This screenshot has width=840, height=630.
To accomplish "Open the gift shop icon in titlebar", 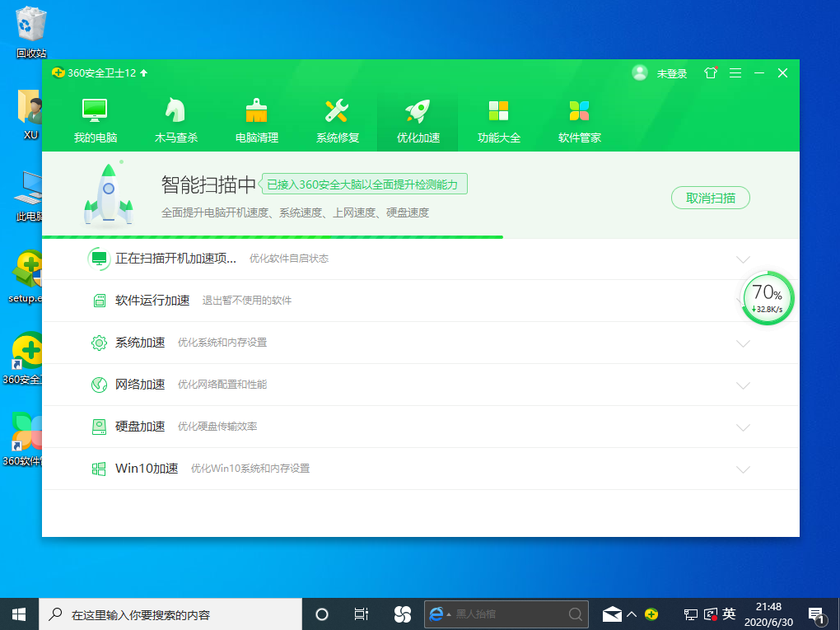I will click(709, 73).
